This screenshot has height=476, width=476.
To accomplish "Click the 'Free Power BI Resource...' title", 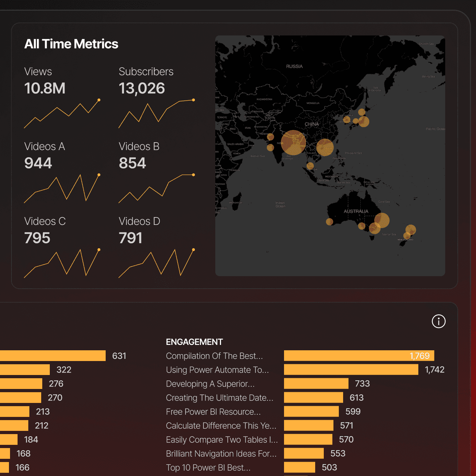I will [213, 412].
